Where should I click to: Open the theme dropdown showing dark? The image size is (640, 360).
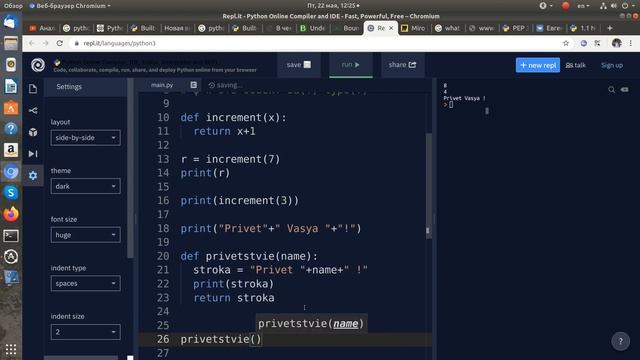(85, 186)
